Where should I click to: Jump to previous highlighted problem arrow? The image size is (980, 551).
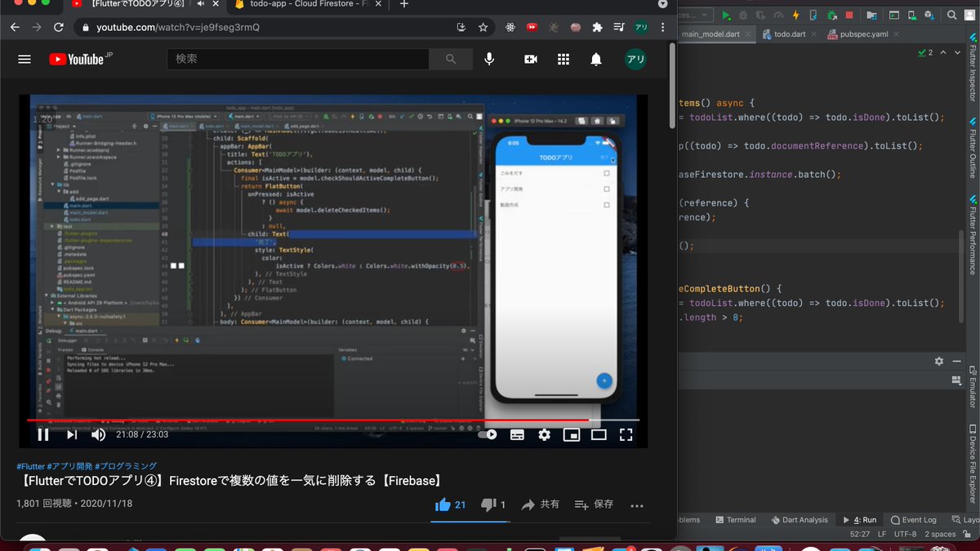[943, 52]
